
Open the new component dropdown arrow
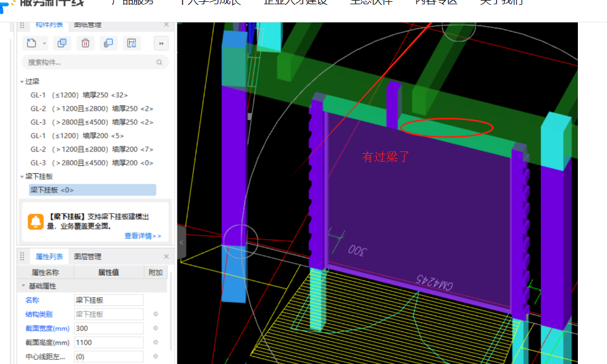point(44,44)
